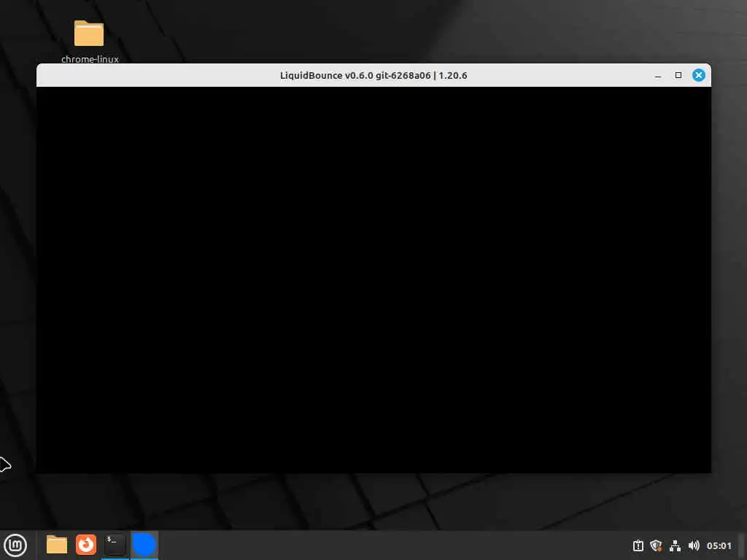
Task: Minimize the LiquidBounce window
Action: (658, 75)
